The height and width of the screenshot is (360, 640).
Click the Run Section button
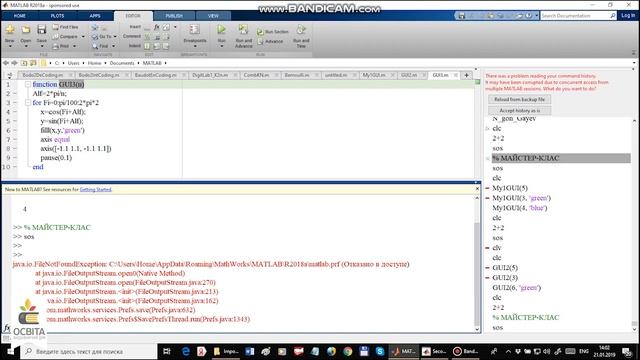273,31
